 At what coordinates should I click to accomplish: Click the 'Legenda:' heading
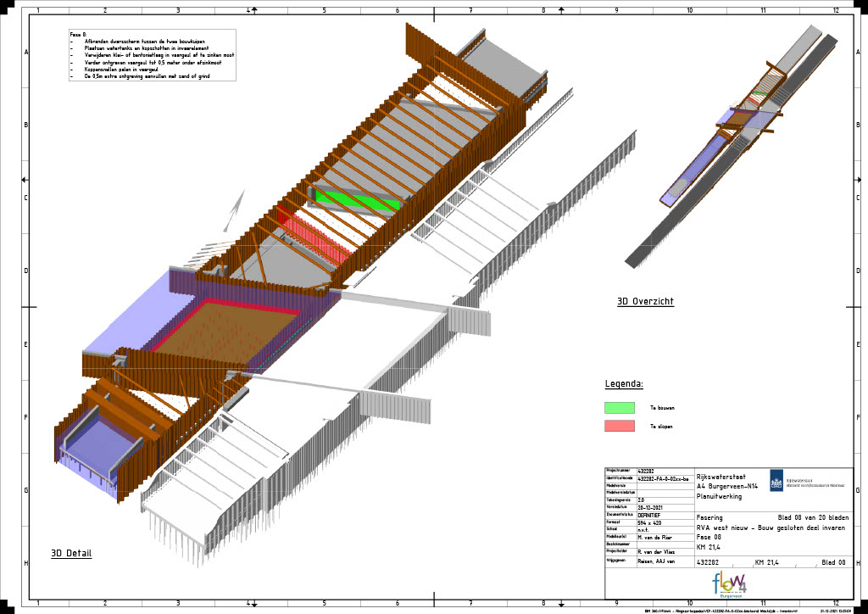[x=624, y=384]
